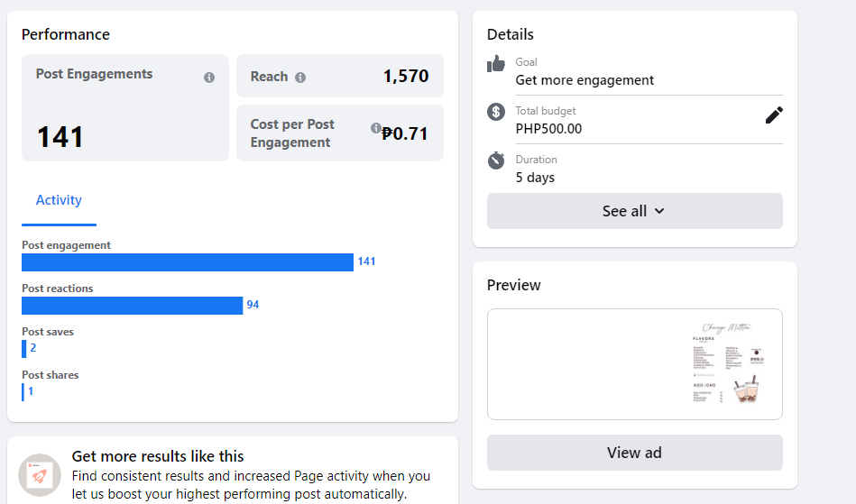
Task: Click the Post engagement bar showing 141
Action: coord(188,262)
